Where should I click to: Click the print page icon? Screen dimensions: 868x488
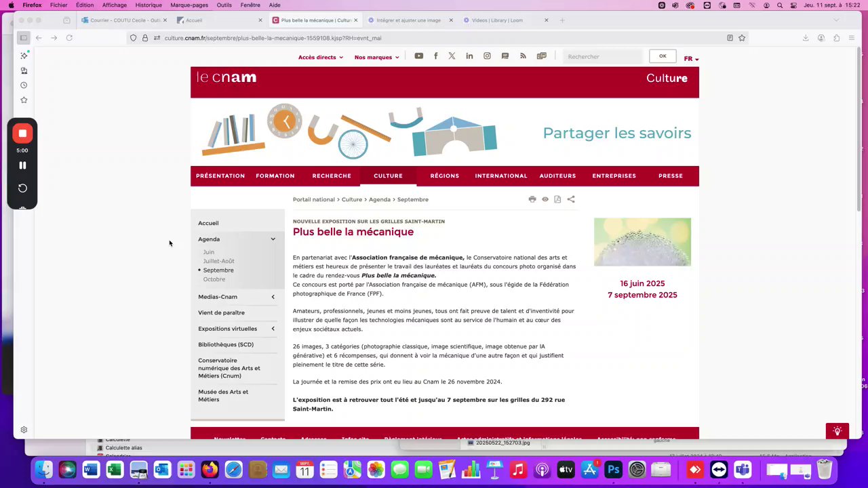(532, 199)
